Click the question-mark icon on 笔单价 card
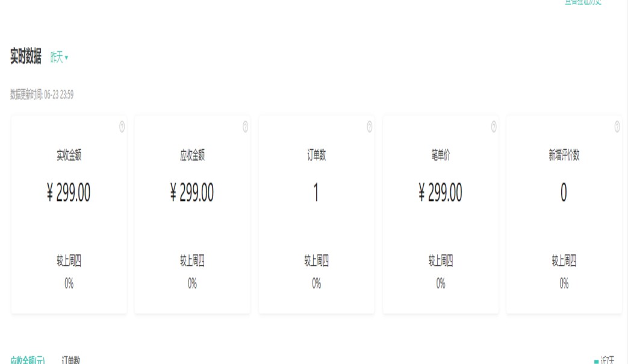Viewport: 628px width, 364px height. click(x=494, y=126)
